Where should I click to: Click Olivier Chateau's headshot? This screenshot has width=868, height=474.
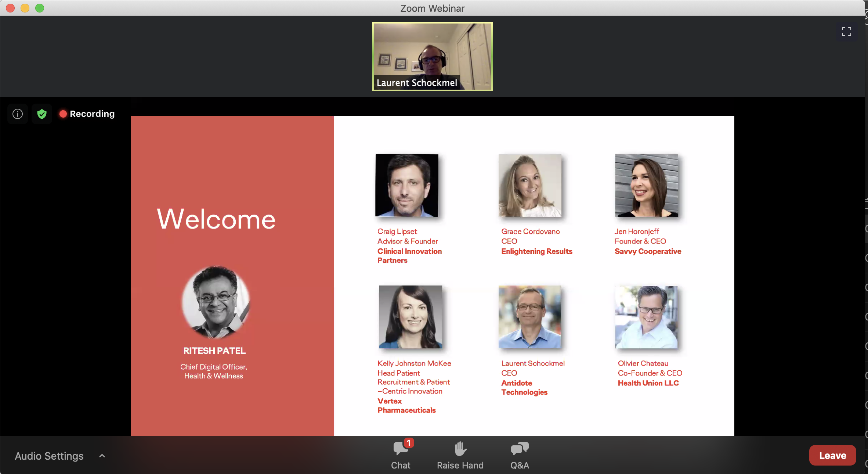tap(646, 317)
